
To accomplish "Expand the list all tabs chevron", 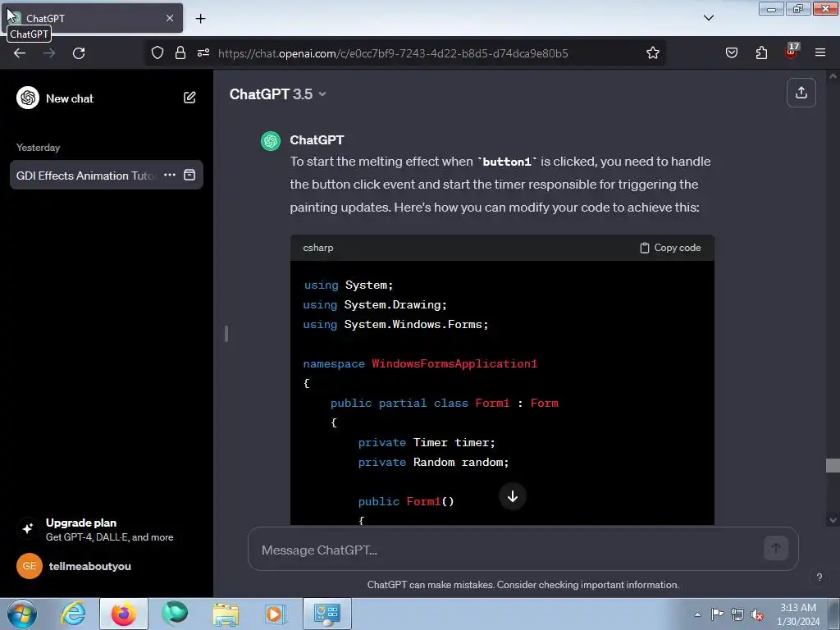I will point(708,18).
